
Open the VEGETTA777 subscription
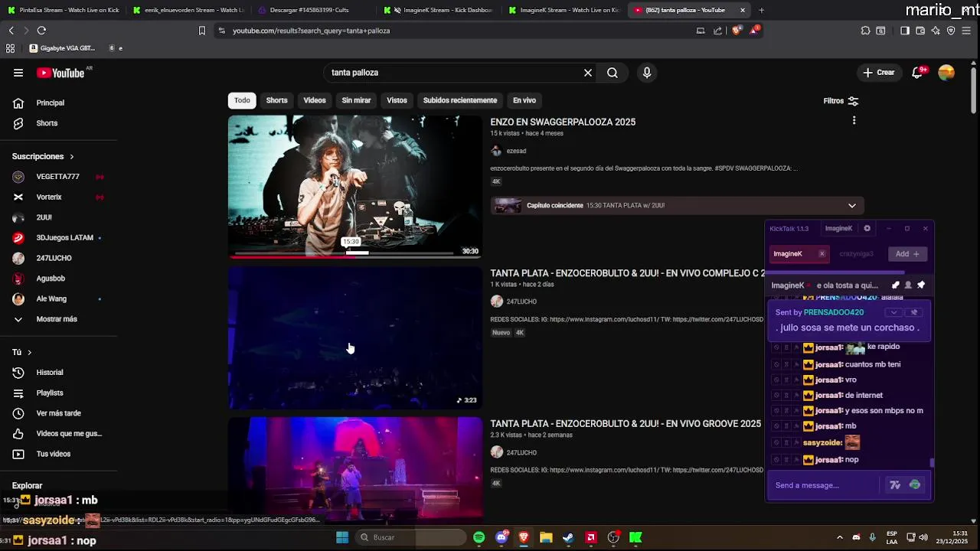point(57,177)
